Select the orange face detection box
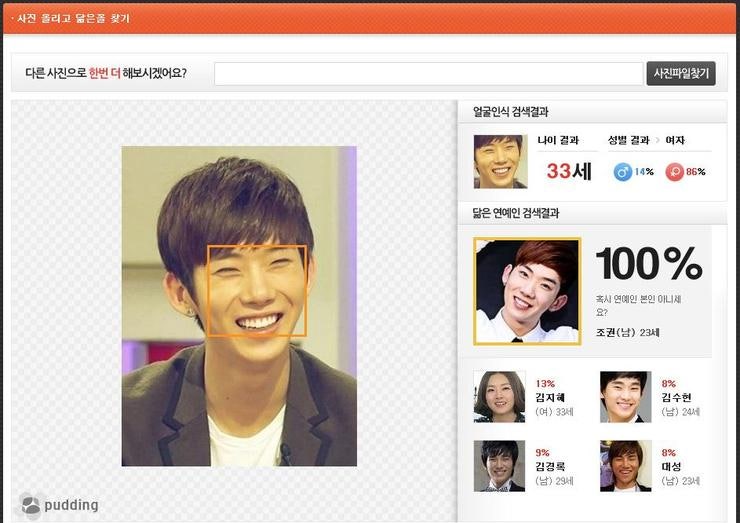Image resolution: width=740 pixels, height=523 pixels. (256, 290)
